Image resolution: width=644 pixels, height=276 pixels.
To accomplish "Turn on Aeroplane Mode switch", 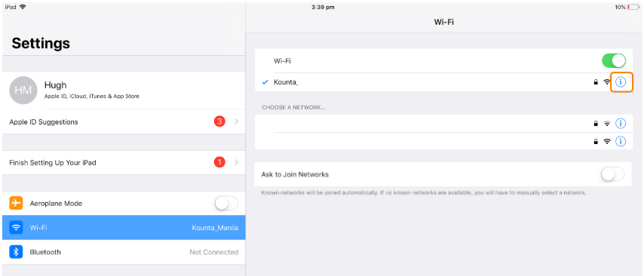I will tap(226, 204).
